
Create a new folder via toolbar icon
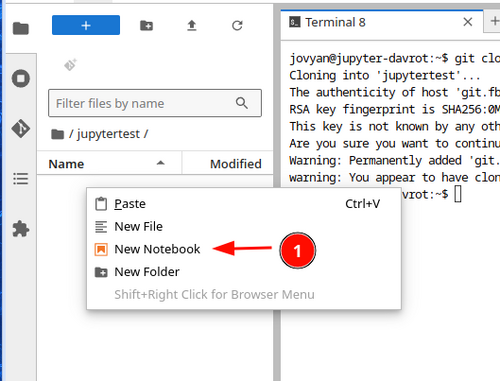pos(146,25)
